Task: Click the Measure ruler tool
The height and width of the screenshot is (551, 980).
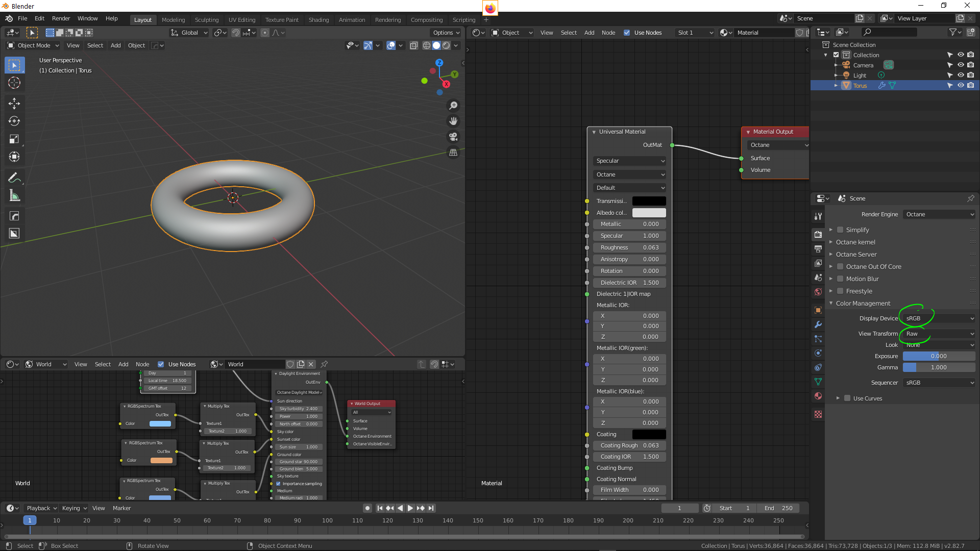Action: 14,196
